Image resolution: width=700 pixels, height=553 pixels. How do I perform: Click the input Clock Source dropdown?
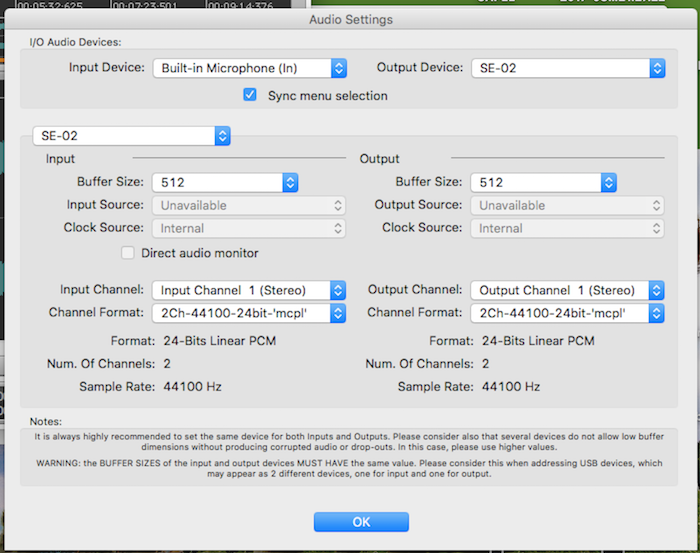click(249, 228)
